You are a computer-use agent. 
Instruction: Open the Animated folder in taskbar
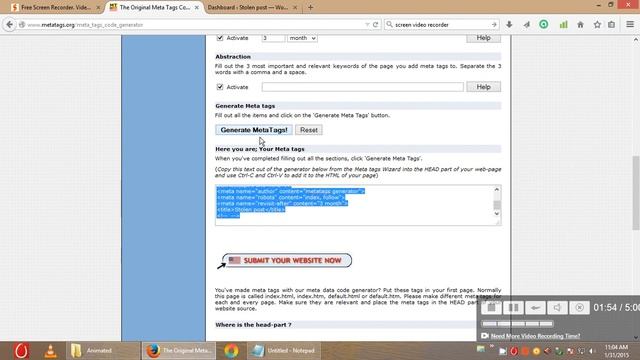103,351
